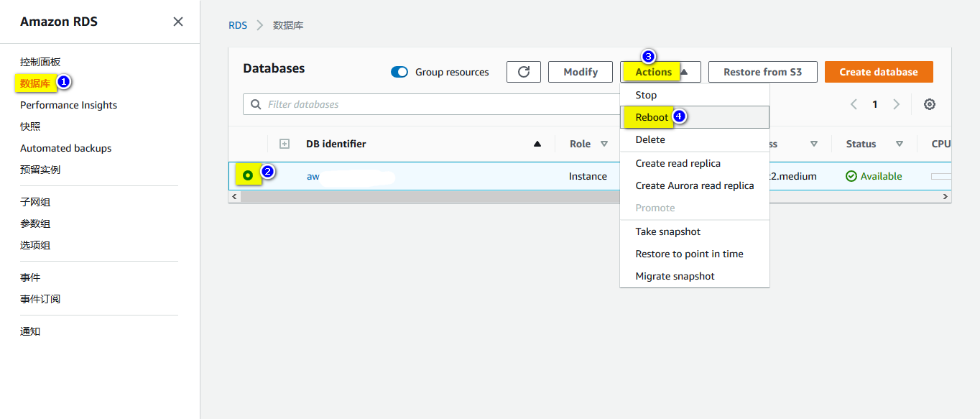Screen dimensions: 980x419
Task: Select the database row radio button
Action: point(248,175)
